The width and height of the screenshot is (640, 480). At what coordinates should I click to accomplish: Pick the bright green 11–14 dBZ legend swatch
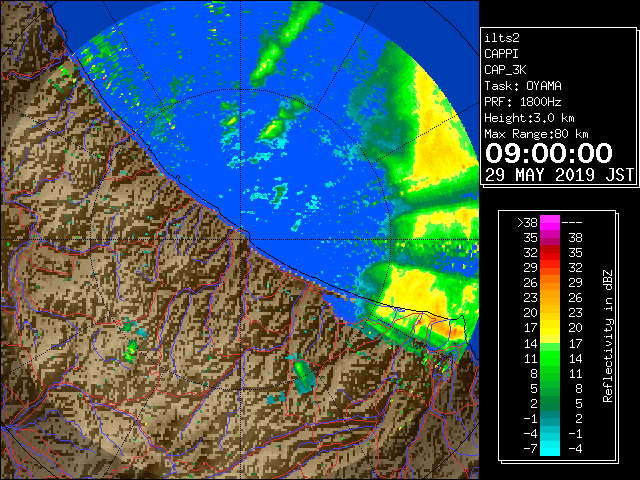click(x=550, y=358)
